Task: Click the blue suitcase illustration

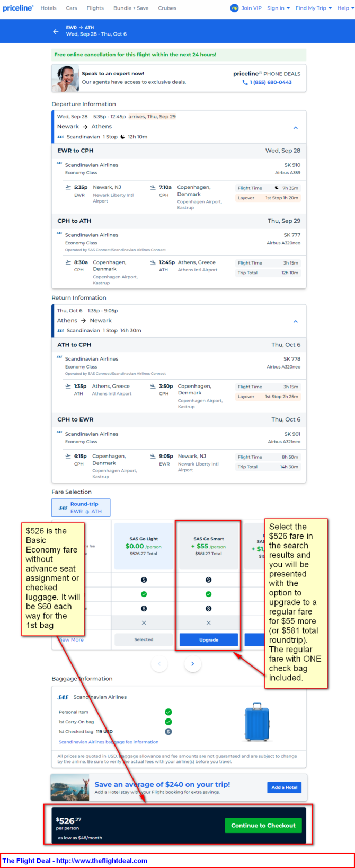Action: [x=257, y=722]
